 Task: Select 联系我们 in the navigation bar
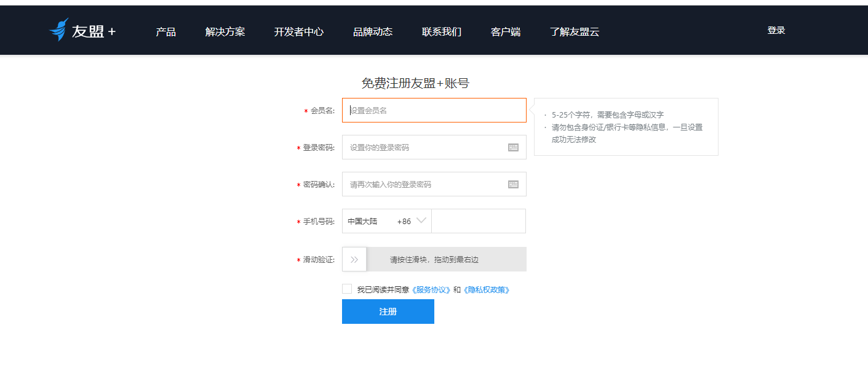(x=442, y=32)
